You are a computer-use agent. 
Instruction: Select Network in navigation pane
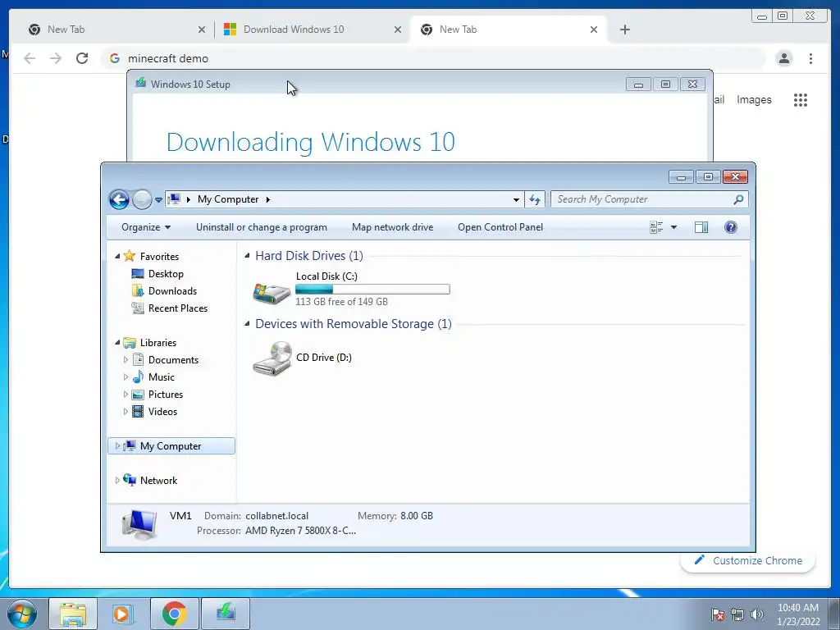coord(158,481)
